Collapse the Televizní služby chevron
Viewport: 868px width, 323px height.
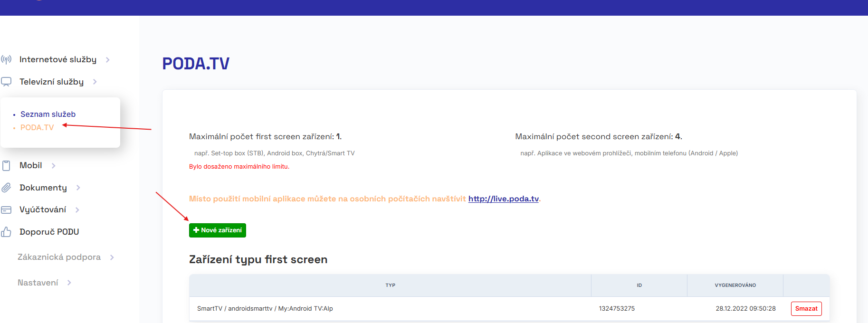95,82
